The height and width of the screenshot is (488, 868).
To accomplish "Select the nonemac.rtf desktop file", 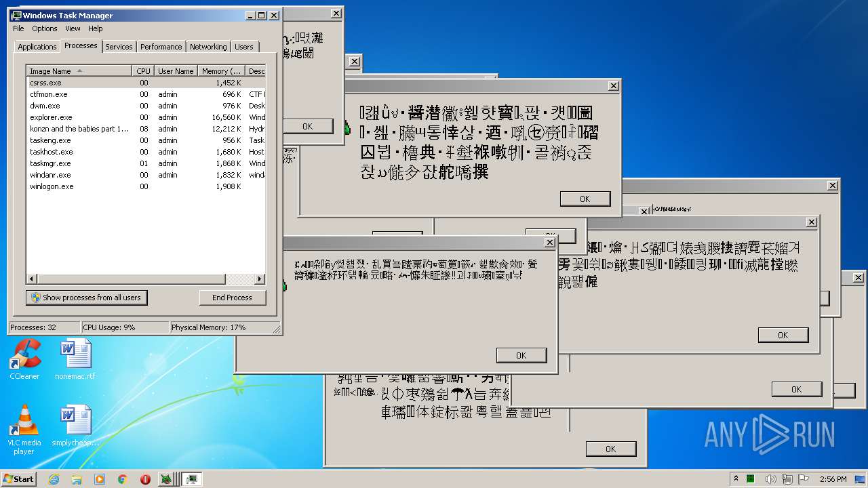I will (x=75, y=360).
